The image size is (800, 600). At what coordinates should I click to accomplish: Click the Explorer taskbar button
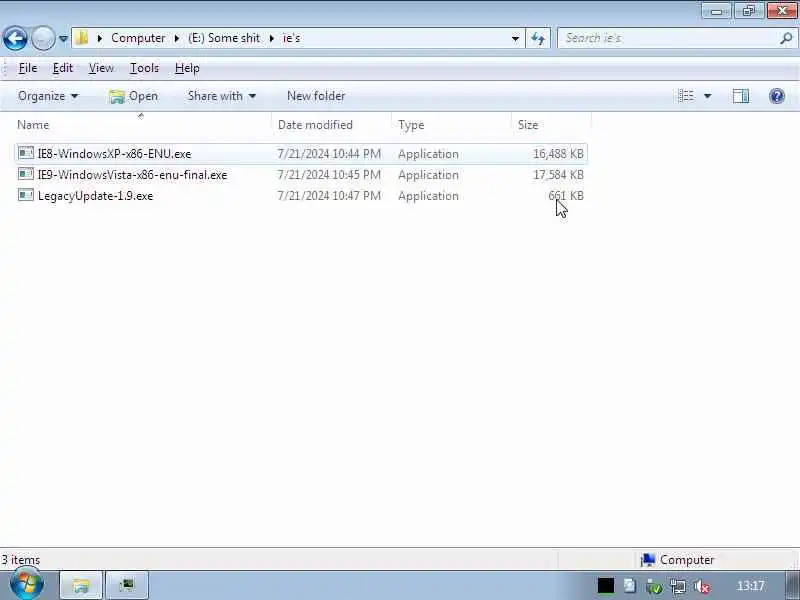tap(81, 585)
